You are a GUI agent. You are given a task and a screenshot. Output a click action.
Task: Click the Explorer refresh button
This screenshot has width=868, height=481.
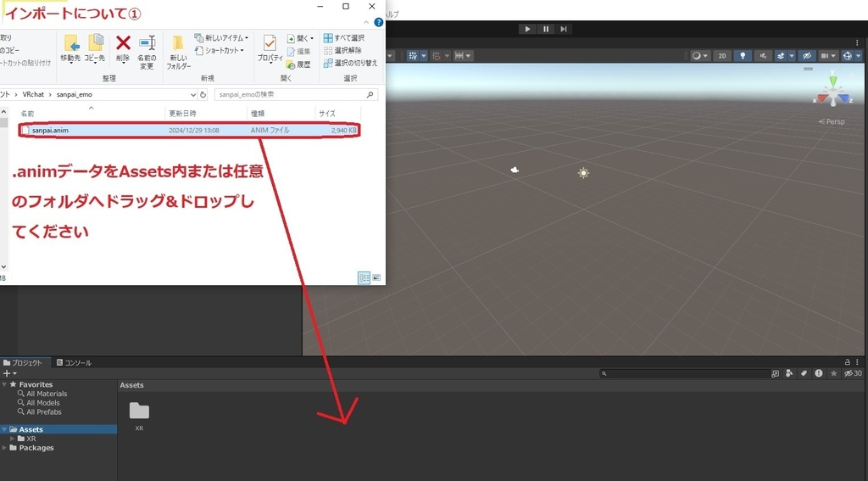[203, 95]
